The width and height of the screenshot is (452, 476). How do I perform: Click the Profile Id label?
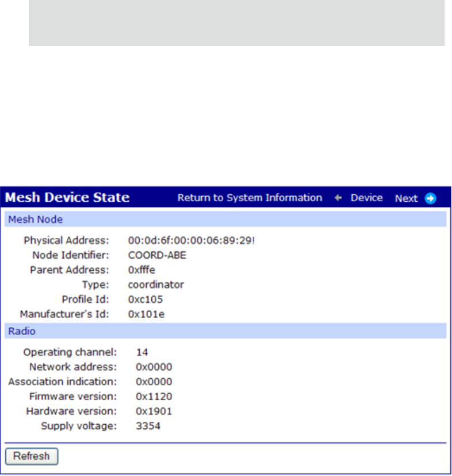click(x=85, y=300)
